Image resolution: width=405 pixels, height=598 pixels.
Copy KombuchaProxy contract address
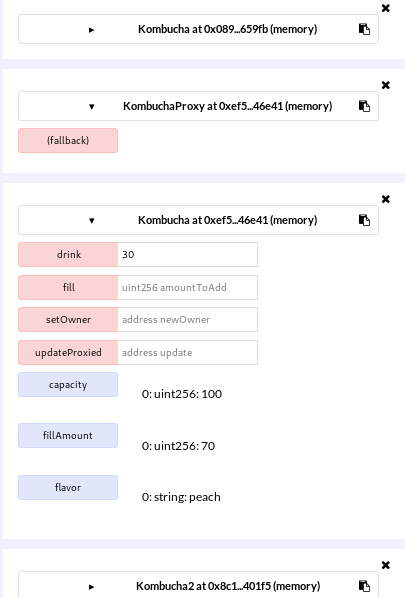click(x=364, y=106)
